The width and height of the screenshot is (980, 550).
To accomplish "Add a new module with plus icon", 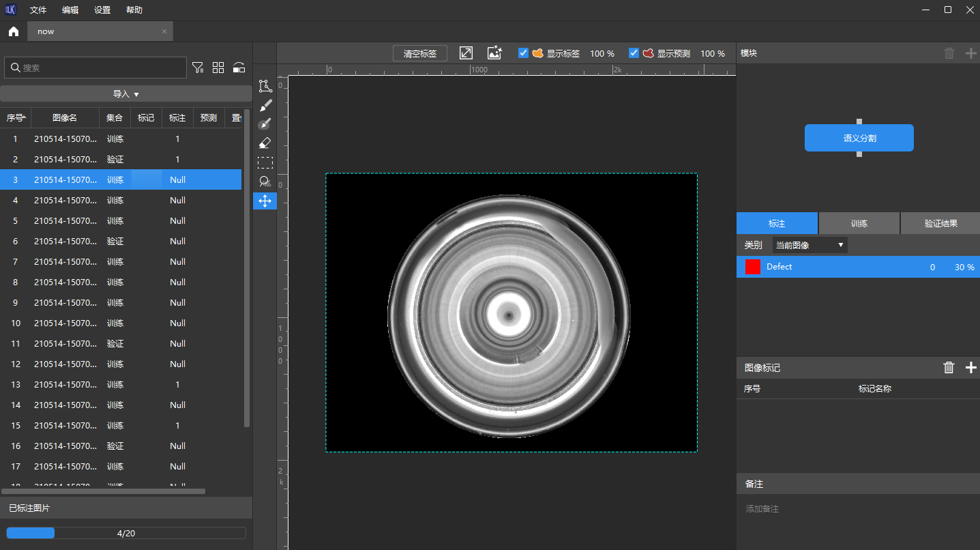I will point(971,53).
